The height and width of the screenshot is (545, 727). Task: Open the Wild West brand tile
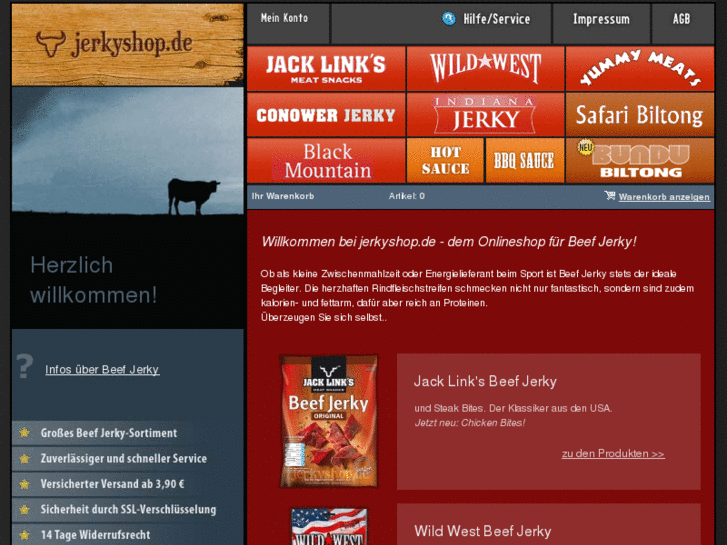click(485, 69)
